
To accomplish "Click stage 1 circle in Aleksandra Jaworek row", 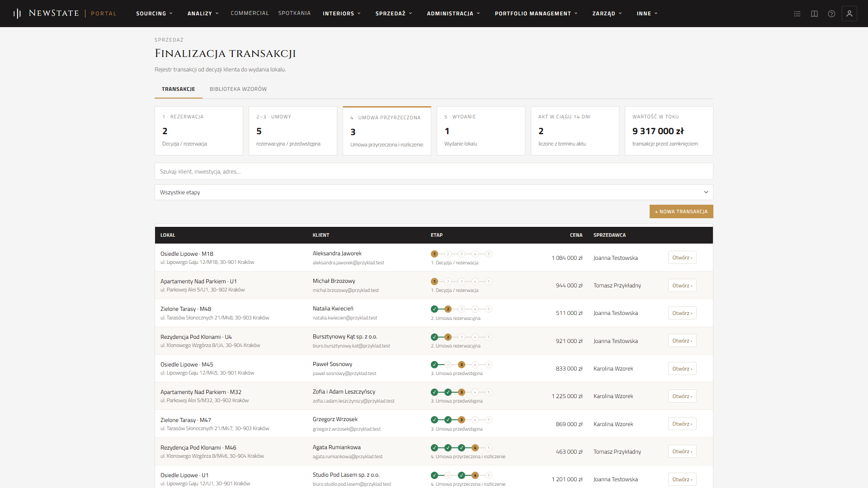I will pos(434,254).
